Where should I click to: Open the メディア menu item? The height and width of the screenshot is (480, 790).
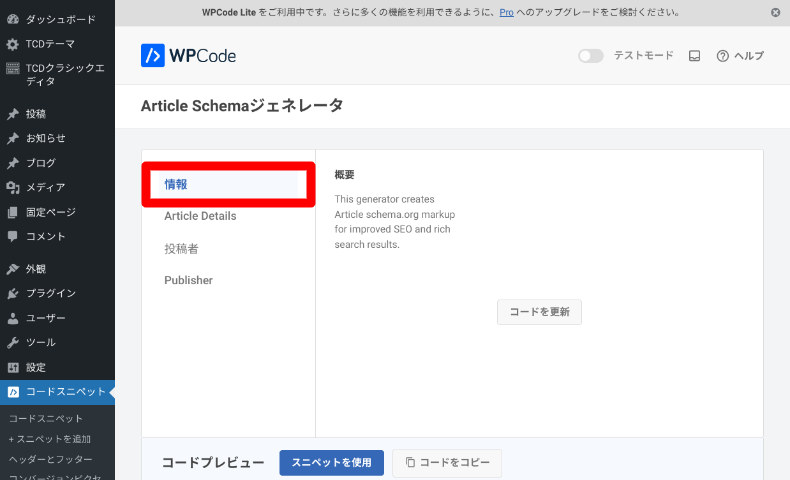pyautogui.click(x=46, y=187)
